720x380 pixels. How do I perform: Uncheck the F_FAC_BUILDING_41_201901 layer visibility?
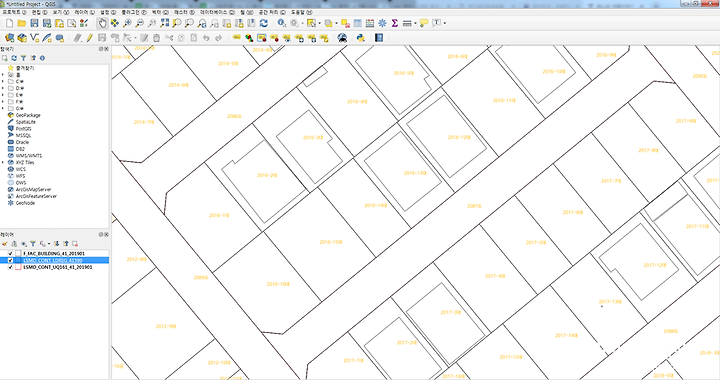(10, 253)
